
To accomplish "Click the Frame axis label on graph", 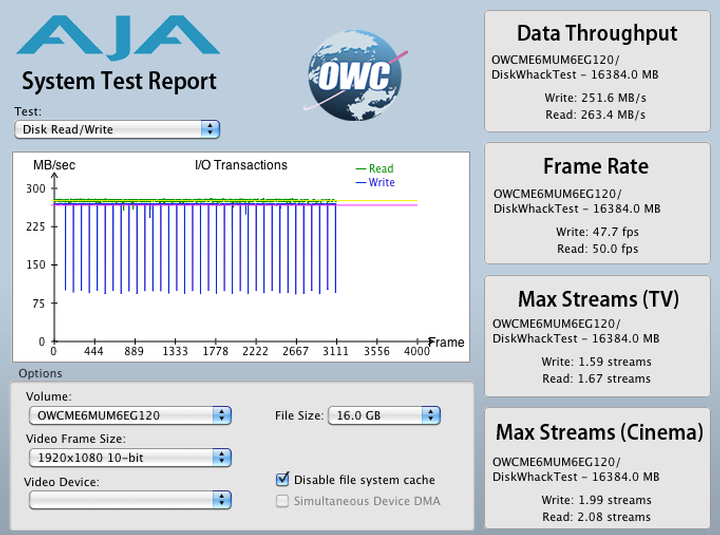I will point(446,342).
